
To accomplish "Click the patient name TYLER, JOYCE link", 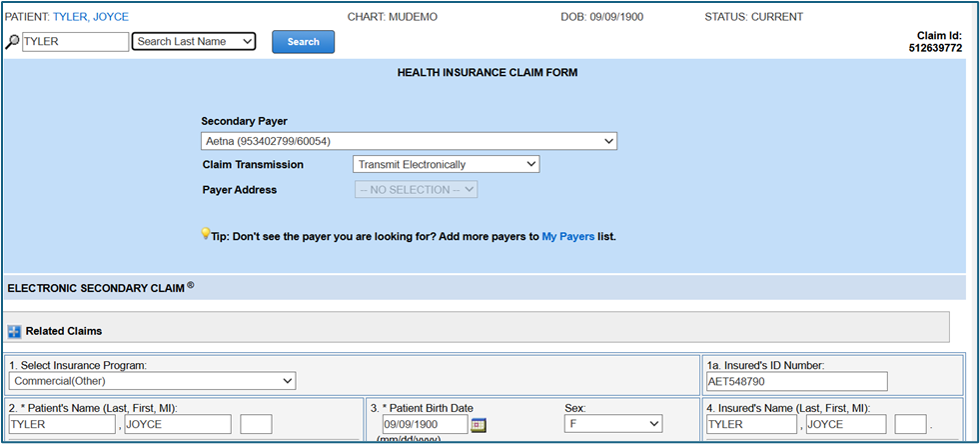I will (90, 17).
